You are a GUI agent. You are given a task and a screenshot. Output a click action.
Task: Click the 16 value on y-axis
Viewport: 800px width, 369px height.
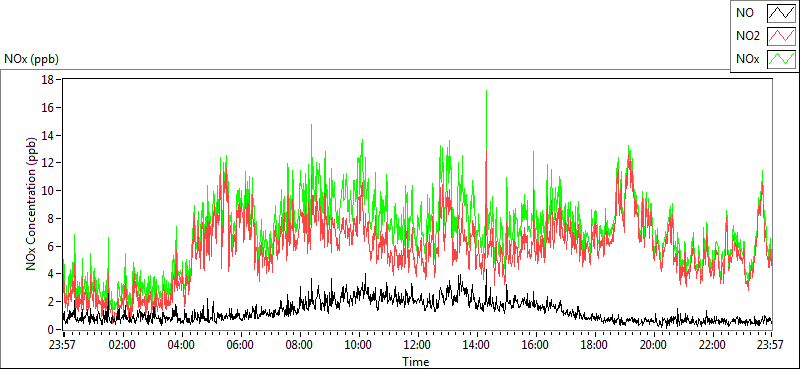point(49,107)
